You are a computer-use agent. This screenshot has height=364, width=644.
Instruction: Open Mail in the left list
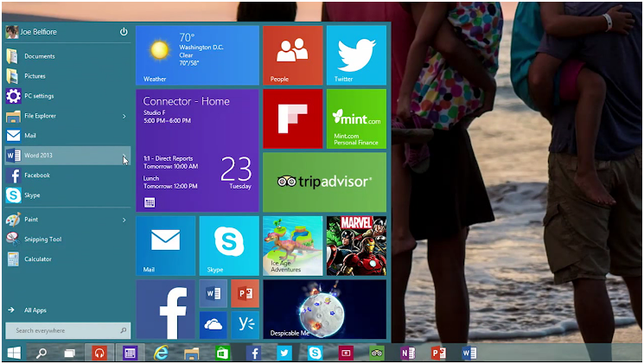67,136
